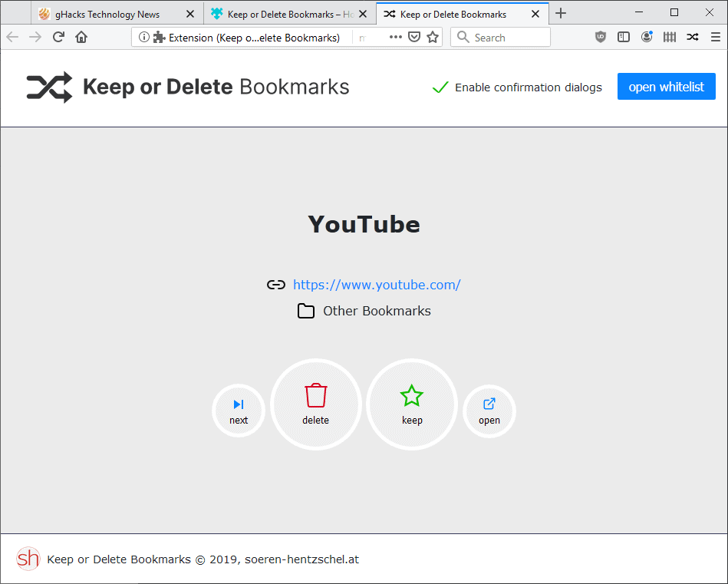Open a new tab with plus button
The height and width of the screenshot is (584, 728).
561,14
